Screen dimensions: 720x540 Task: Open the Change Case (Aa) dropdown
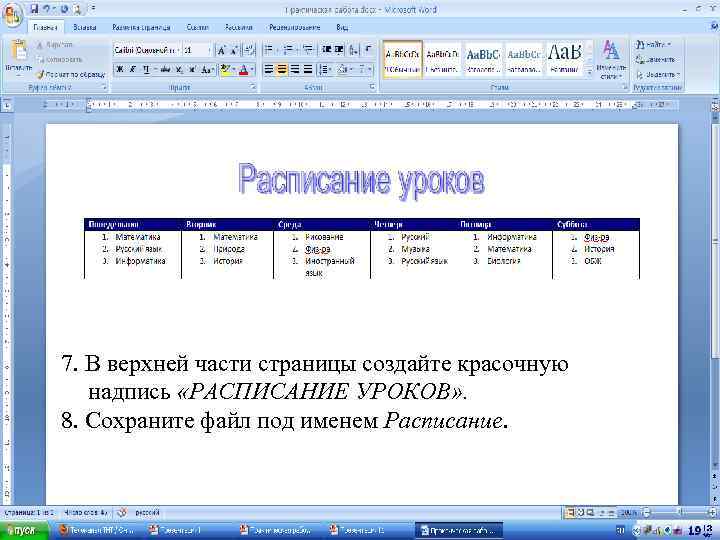[207, 70]
